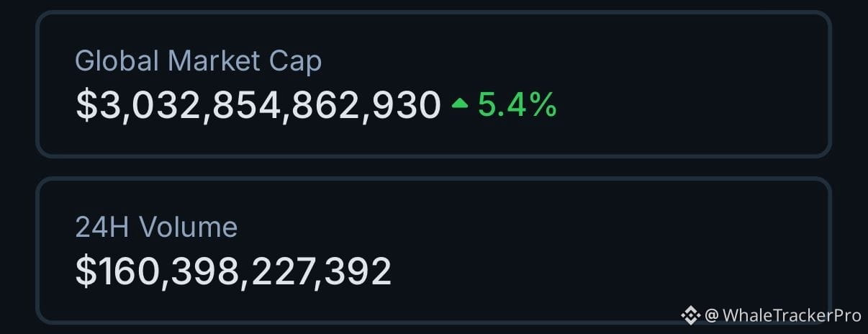This screenshot has width=868, height=334.
Task: Select the Global Market Cap label
Action: click(x=199, y=61)
